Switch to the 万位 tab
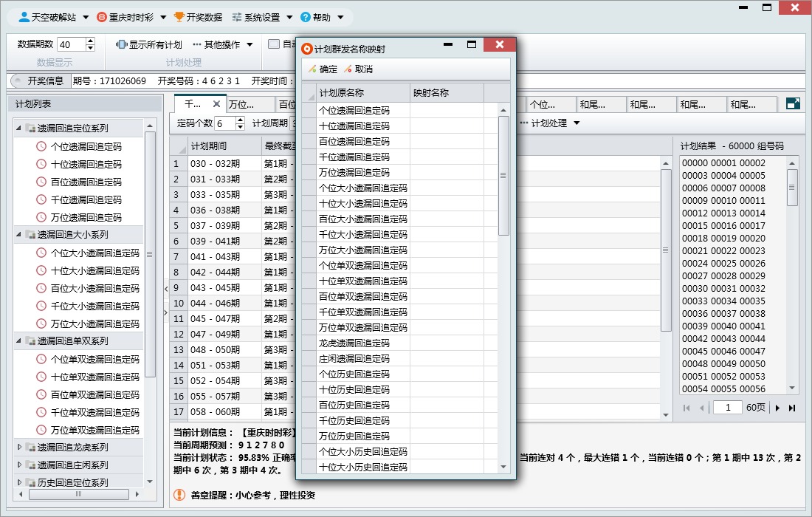Image resolution: width=812 pixels, height=517 pixels. (x=241, y=104)
